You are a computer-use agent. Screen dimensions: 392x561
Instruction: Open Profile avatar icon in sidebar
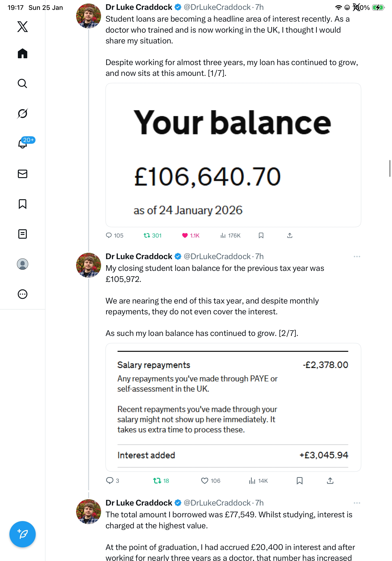[x=23, y=264]
